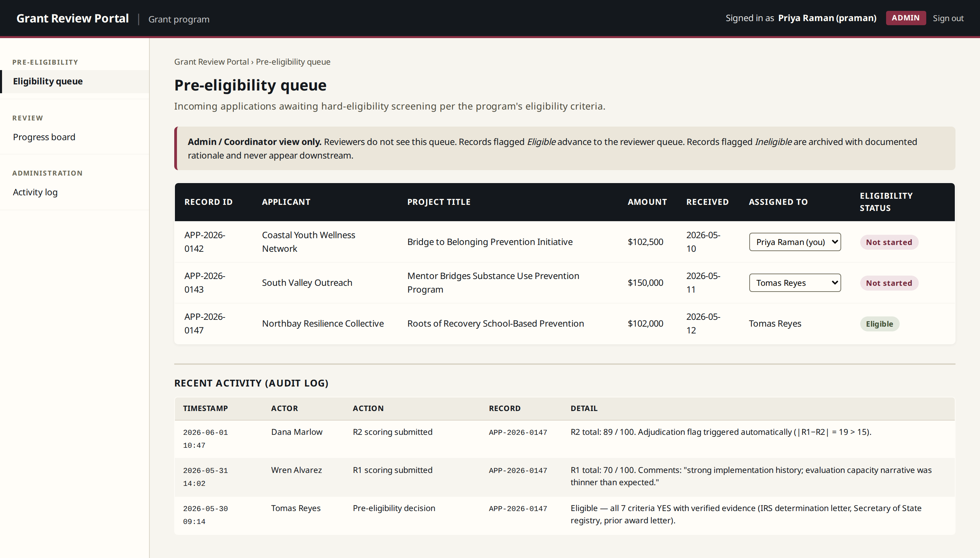Click audit log timestamp 2026-05-31 14:02
The width and height of the screenshot is (980, 558).
206,477
